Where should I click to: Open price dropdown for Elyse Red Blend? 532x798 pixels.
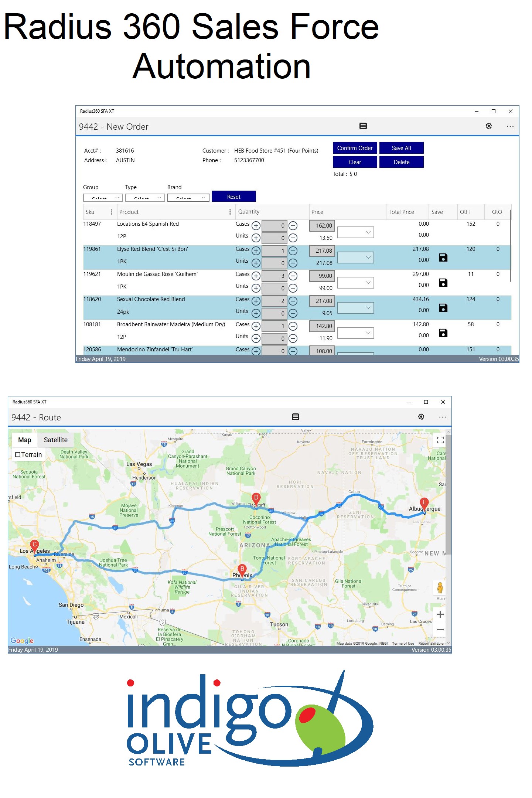click(x=356, y=258)
